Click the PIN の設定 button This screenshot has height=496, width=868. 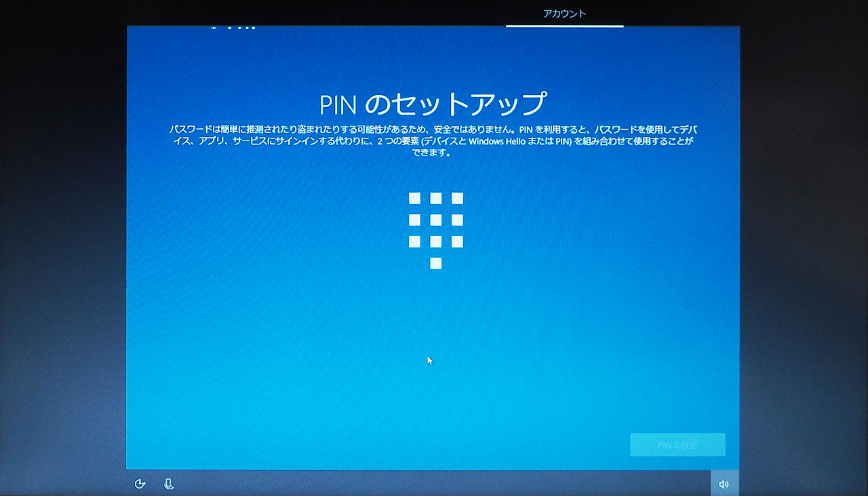click(677, 445)
